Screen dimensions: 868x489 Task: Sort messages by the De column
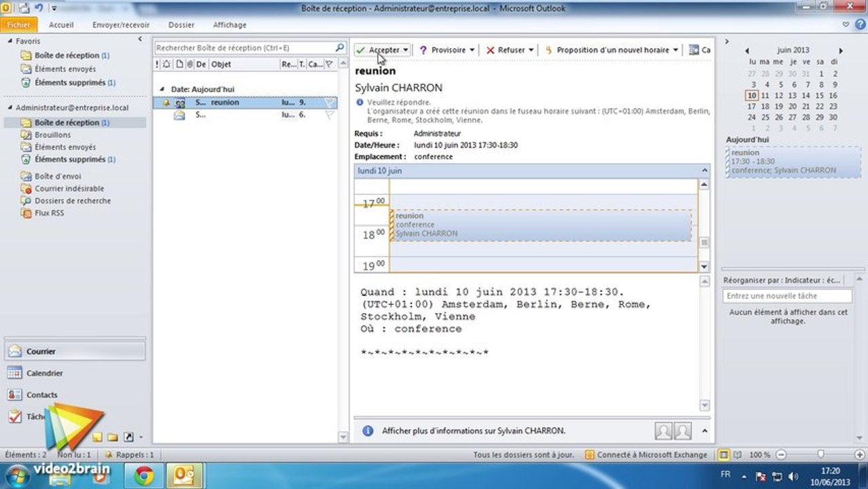click(x=202, y=65)
